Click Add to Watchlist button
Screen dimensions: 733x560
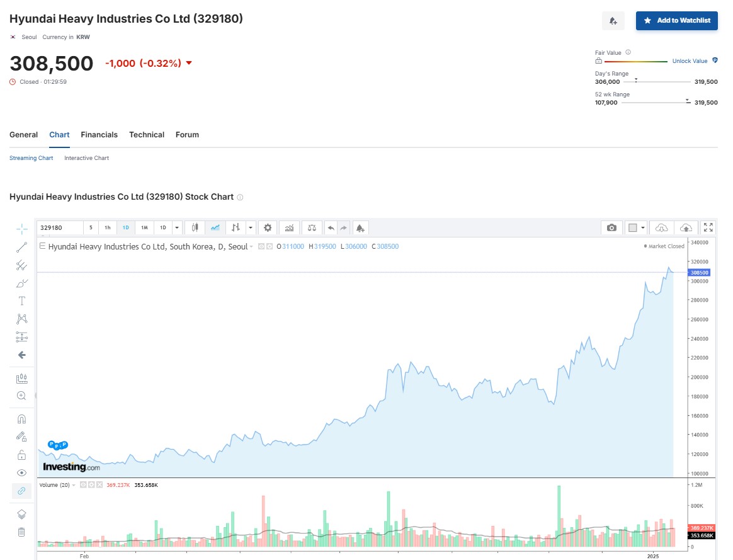[677, 21]
